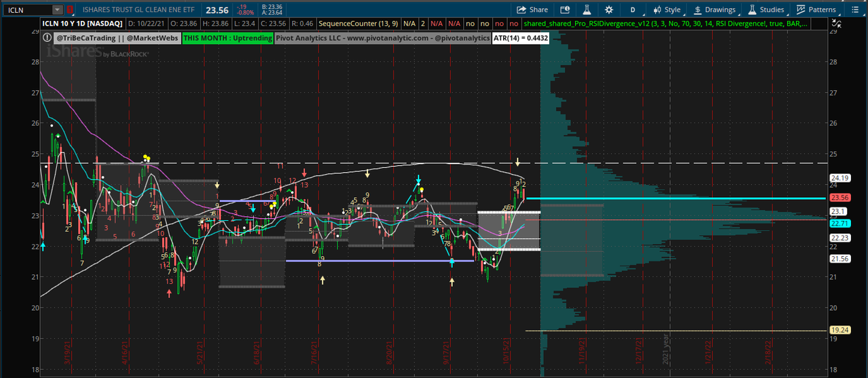Click the 'THIS MONTH : Uptrending' label
Viewport: 868px width, 378px height.
click(x=228, y=39)
